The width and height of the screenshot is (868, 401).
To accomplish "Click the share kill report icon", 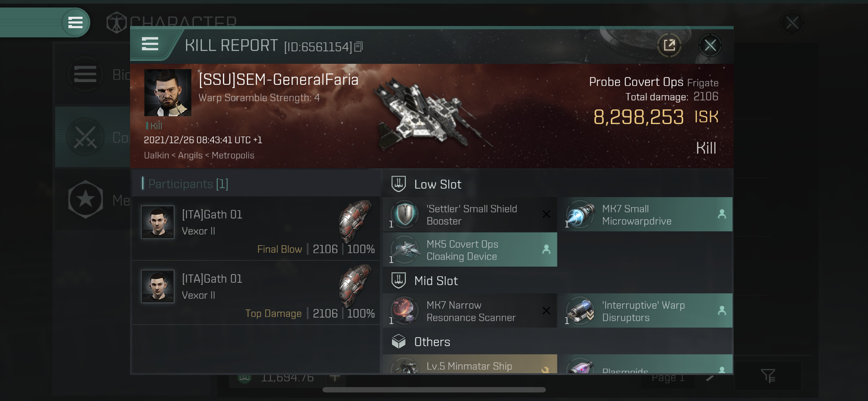I will 669,45.
